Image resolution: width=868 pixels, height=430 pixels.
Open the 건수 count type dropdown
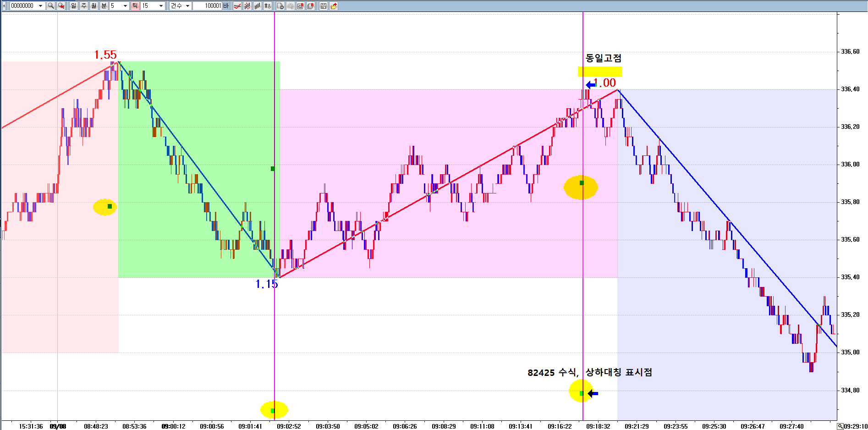[187, 6]
